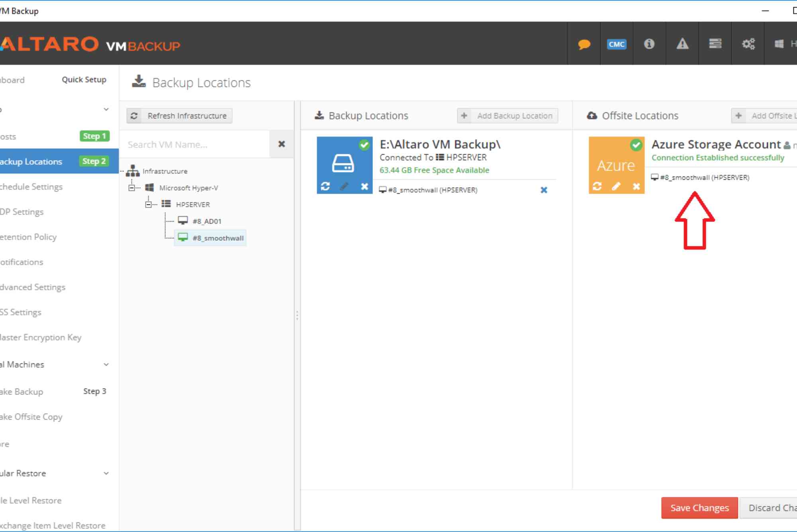Screen dimensions: 797x532
Task: Unassign #8_smoothwall from E:\ backup location
Action: click(x=544, y=190)
